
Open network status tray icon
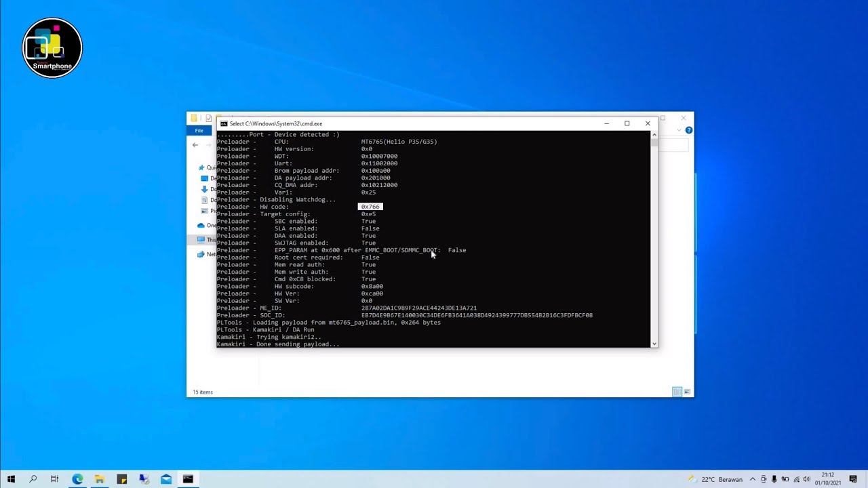click(796, 479)
